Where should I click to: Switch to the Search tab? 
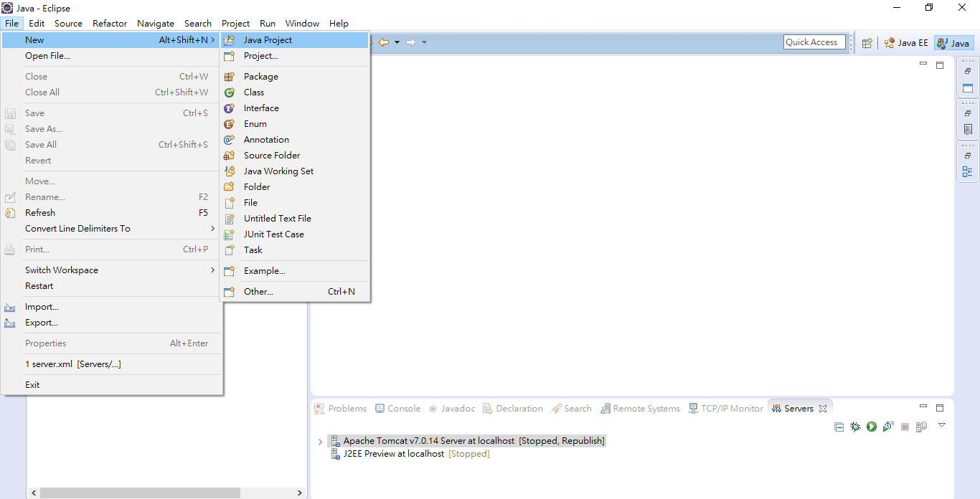(571, 409)
